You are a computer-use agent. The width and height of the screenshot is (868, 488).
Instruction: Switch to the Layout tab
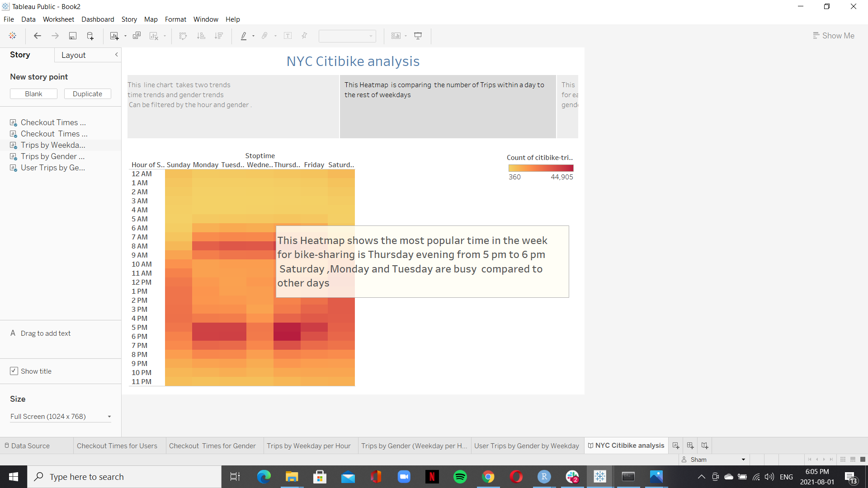(x=73, y=55)
